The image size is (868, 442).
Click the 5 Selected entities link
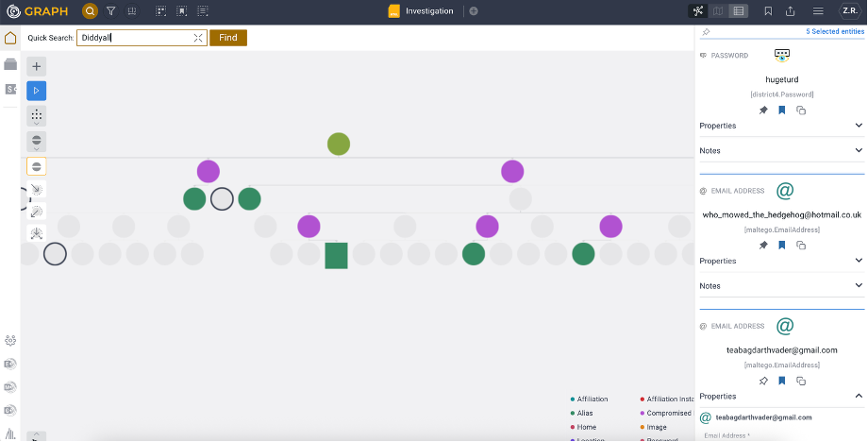(835, 31)
